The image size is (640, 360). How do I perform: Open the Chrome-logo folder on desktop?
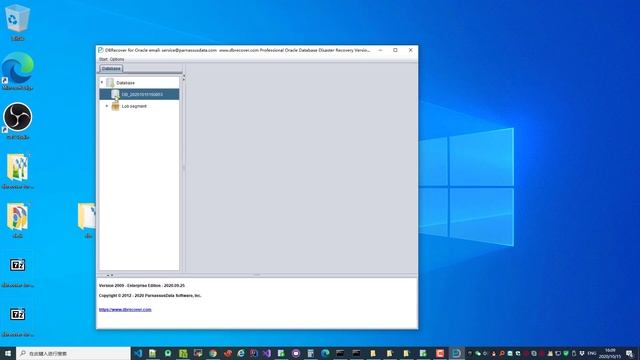pos(17,220)
